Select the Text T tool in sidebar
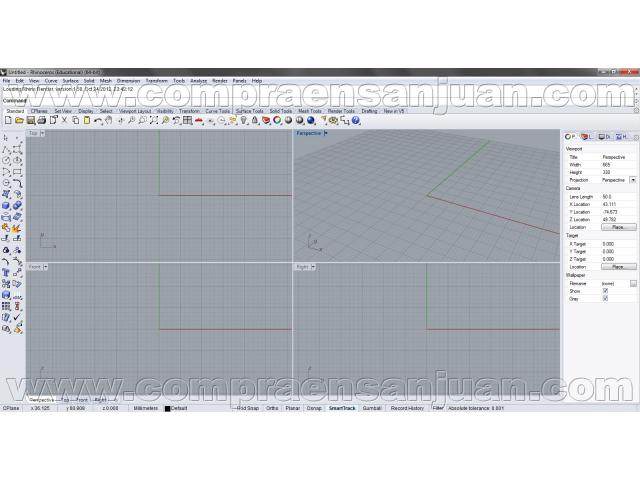This screenshot has width=640, height=480. point(6,273)
